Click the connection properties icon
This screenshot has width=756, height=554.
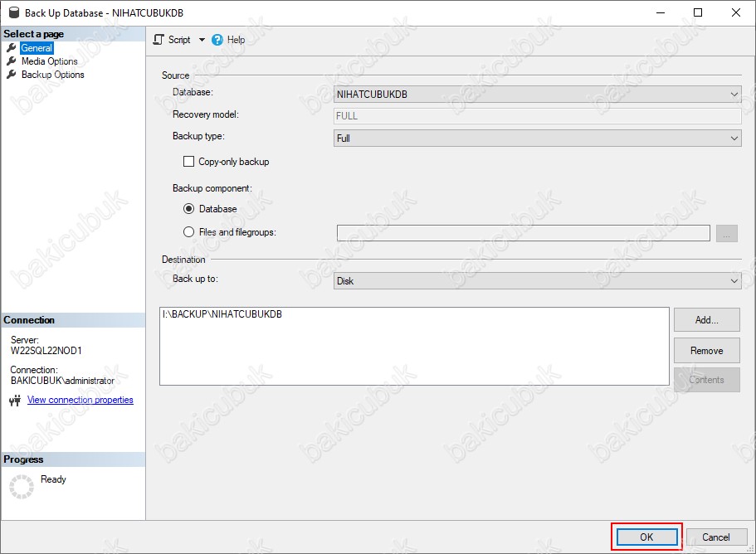point(15,401)
